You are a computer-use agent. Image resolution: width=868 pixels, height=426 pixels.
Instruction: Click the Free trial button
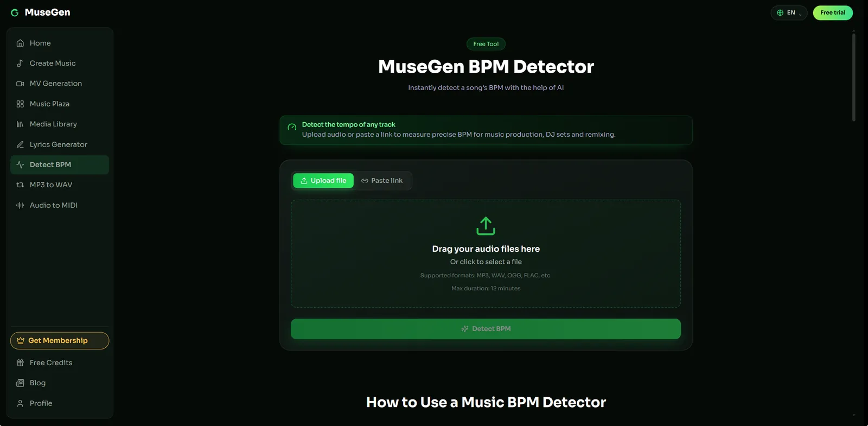tap(833, 12)
